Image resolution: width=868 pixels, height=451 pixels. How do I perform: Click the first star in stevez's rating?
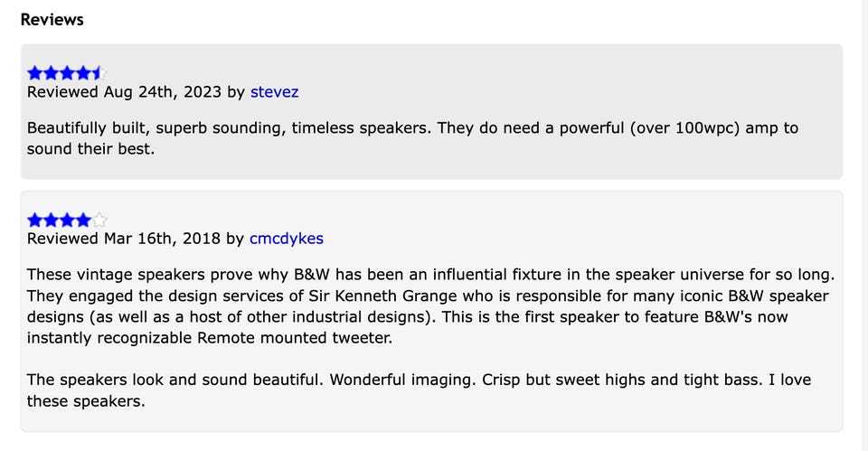35,73
